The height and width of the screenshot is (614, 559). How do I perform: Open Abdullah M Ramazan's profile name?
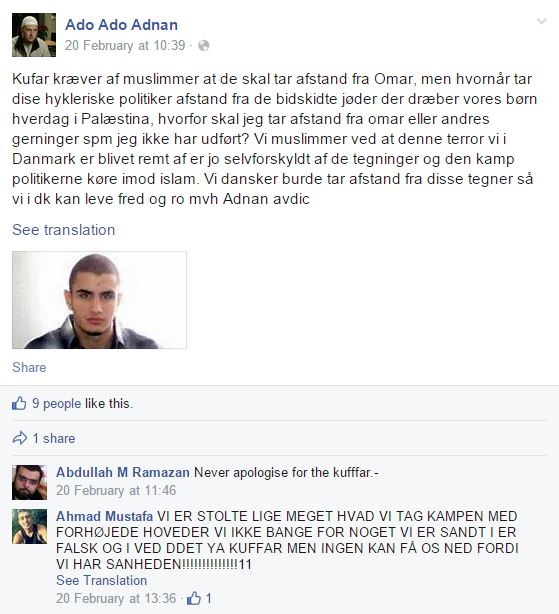[123, 473]
